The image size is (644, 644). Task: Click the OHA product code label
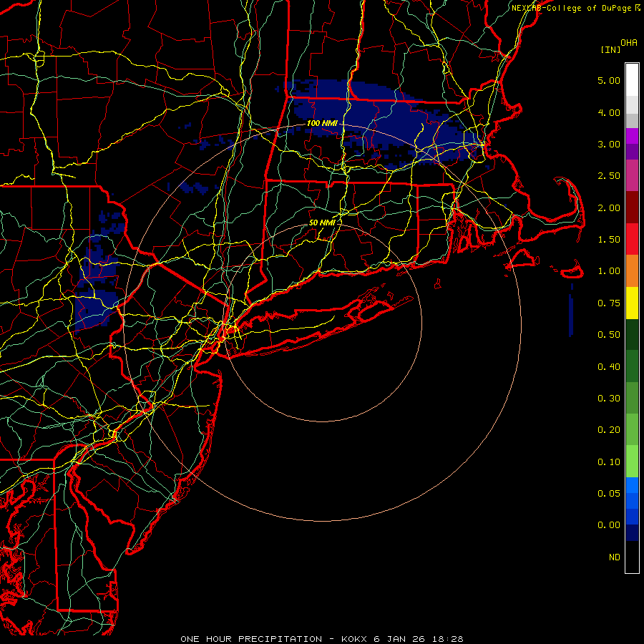[x=629, y=42]
